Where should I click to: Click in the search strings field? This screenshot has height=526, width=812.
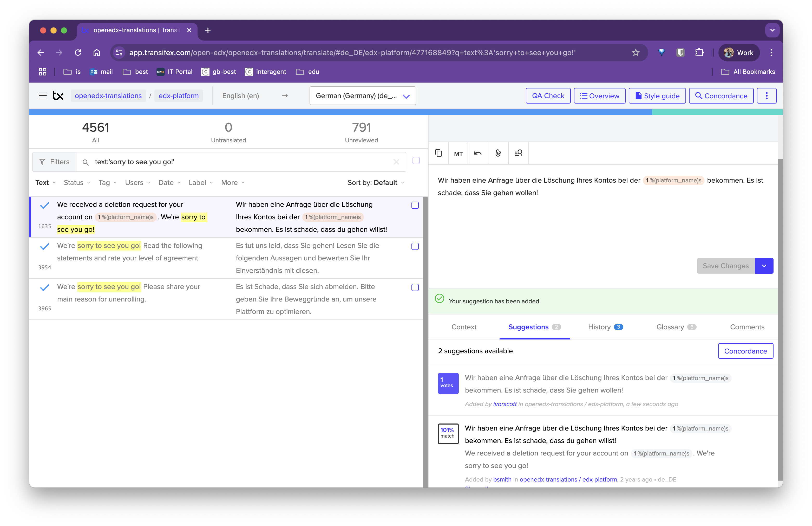240,162
